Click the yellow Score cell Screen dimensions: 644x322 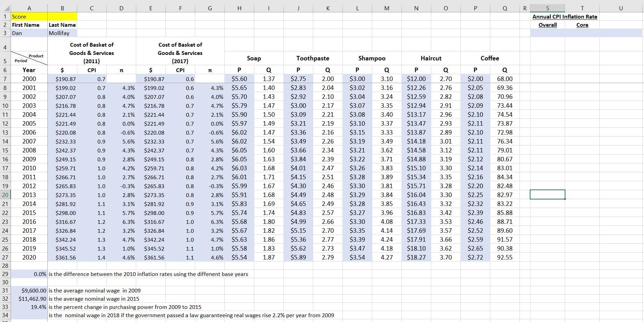click(x=29, y=16)
